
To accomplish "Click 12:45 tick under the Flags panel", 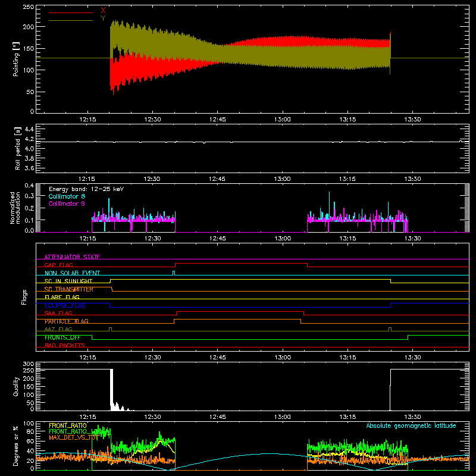I will tap(217, 358).
